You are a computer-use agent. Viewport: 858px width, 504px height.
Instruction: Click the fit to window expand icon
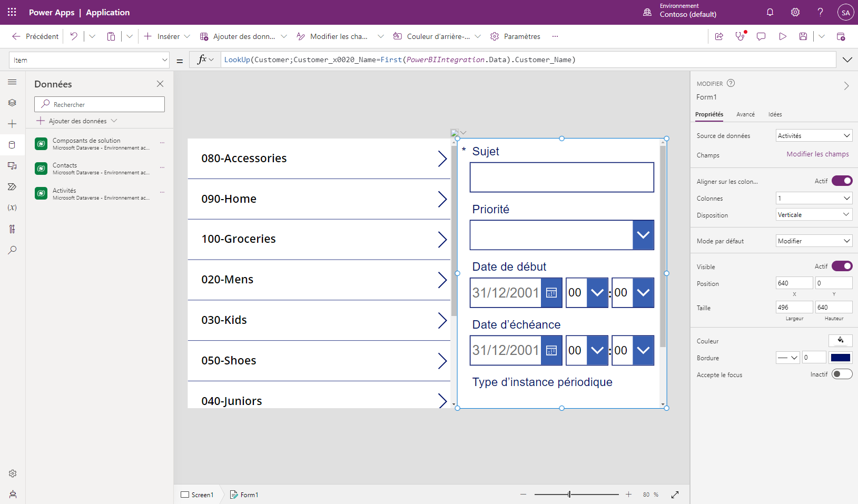point(675,495)
